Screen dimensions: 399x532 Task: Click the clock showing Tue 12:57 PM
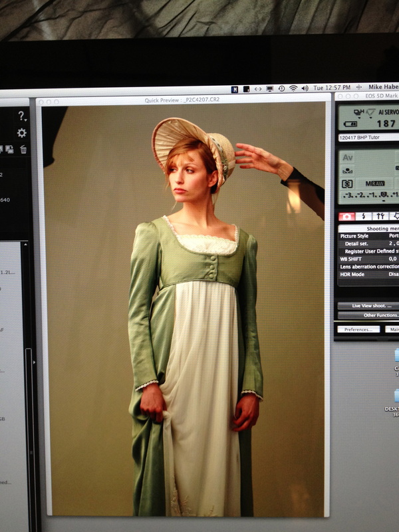(x=331, y=88)
